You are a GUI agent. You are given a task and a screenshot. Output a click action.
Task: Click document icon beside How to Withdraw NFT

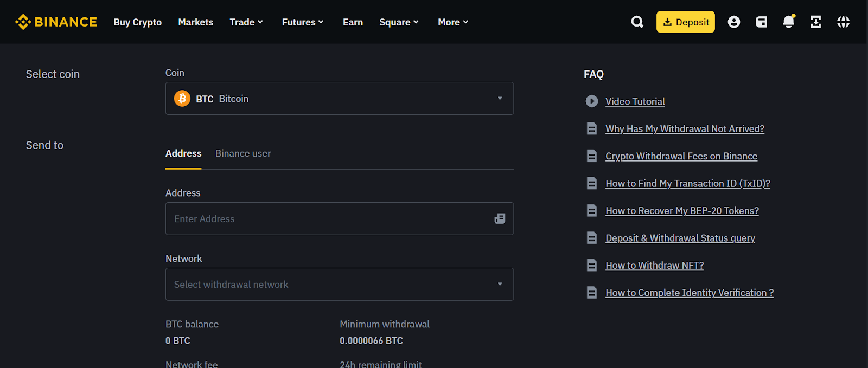coord(592,265)
